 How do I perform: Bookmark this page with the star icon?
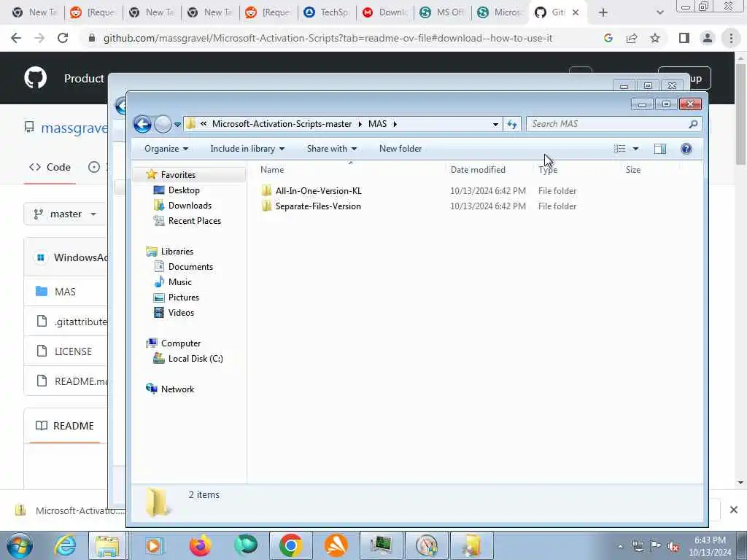[655, 38]
